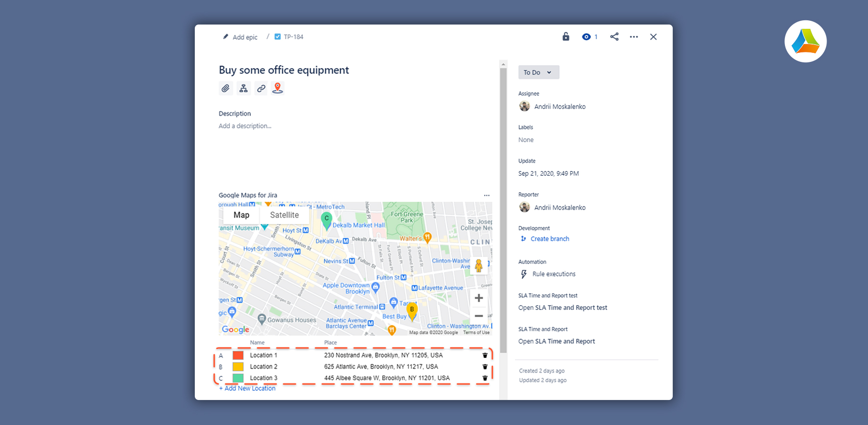Open Rule executions
This screenshot has width=868, height=425.
click(x=554, y=274)
